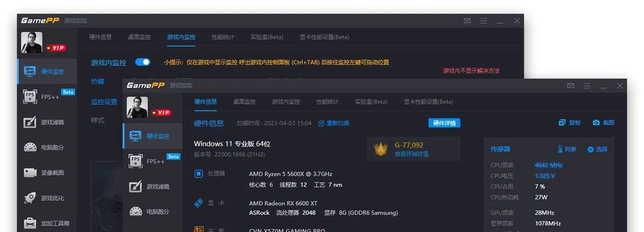The height and width of the screenshot is (232, 644).
Task: Click the crown score badge icon
Action: point(381,149)
